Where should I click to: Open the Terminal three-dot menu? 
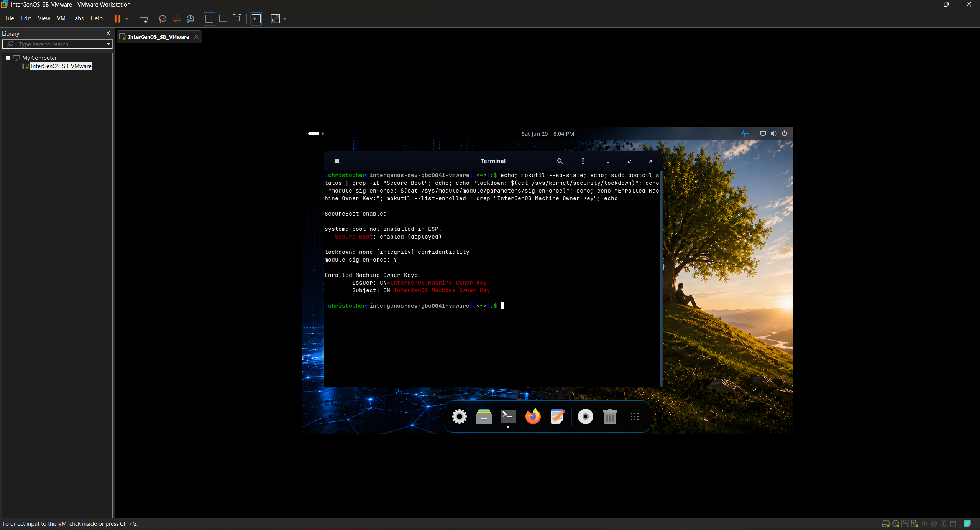point(583,161)
